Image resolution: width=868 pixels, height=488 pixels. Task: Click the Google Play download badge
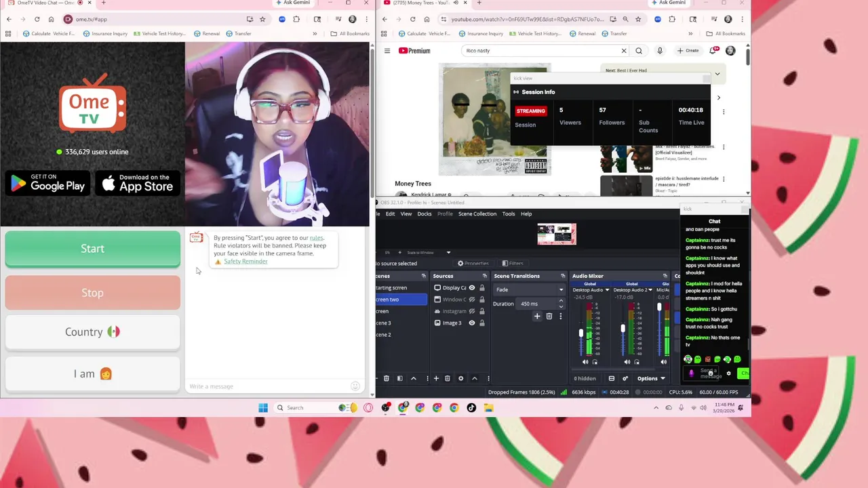pyautogui.click(x=47, y=183)
